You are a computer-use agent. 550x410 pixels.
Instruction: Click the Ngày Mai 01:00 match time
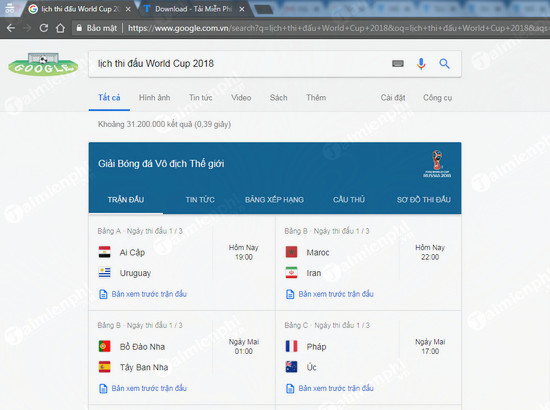244,347
